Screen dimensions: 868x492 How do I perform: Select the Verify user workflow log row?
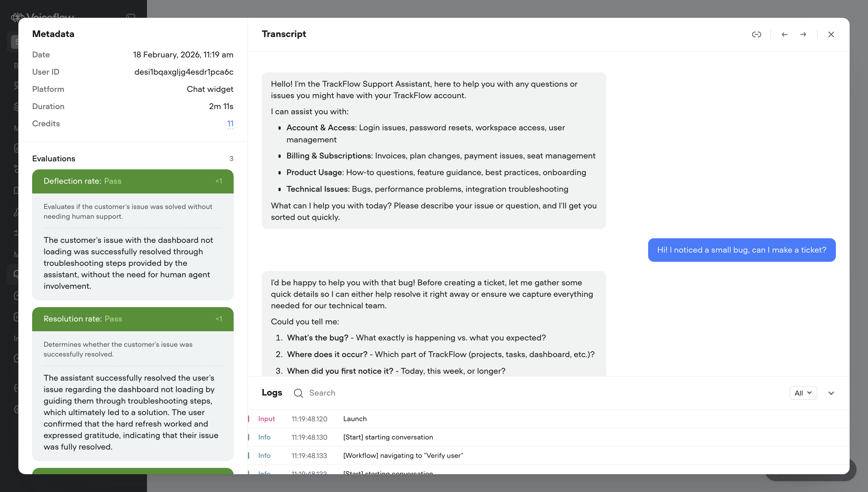[x=403, y=456]
